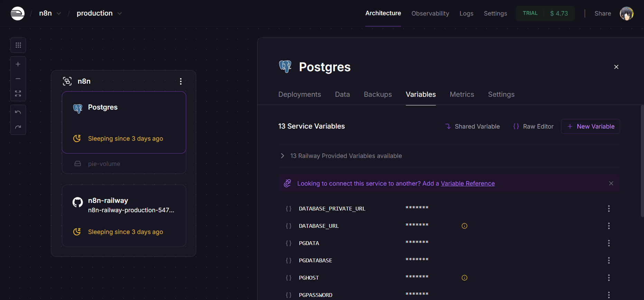Click the TRIAL $4.73 balance badge
Screen dimensions: 644x300
(x=545, y=13)
